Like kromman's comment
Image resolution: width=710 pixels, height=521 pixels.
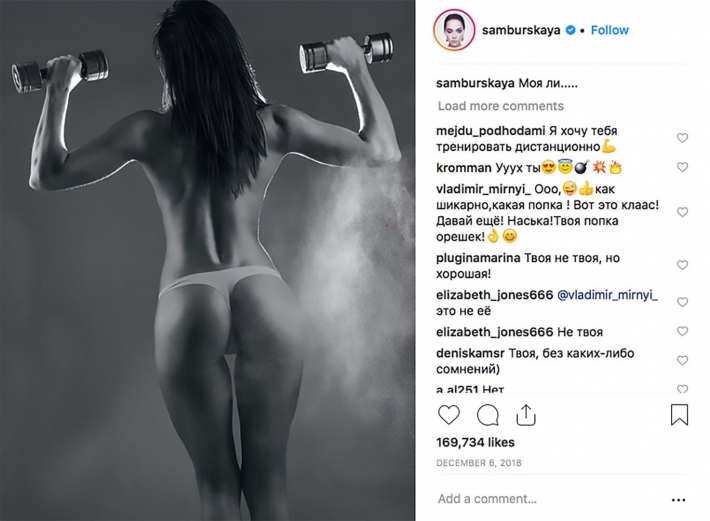click(682, 167)
